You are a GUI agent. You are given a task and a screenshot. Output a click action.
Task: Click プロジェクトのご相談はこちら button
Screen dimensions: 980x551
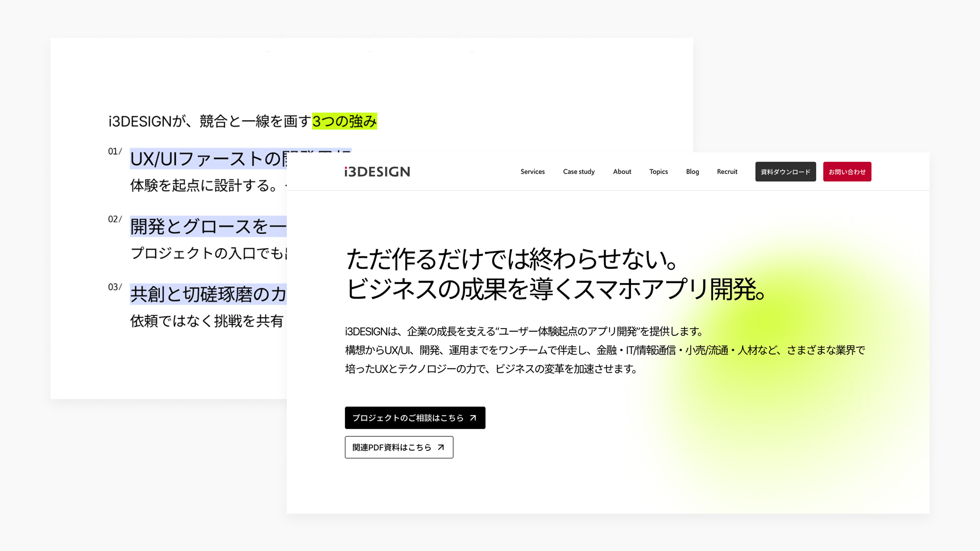pyautogui.click(x=415, y=418)
